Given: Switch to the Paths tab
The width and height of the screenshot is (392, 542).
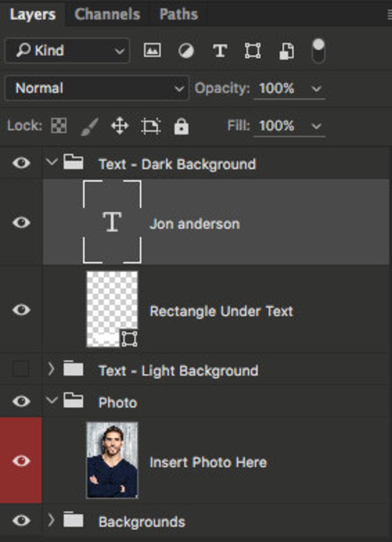Looking at the screenshot, I should 179,14.
